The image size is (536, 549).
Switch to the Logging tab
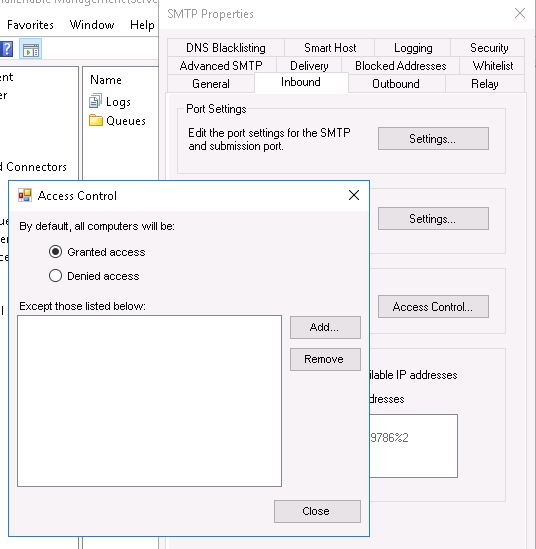click(x=413, y=48)
